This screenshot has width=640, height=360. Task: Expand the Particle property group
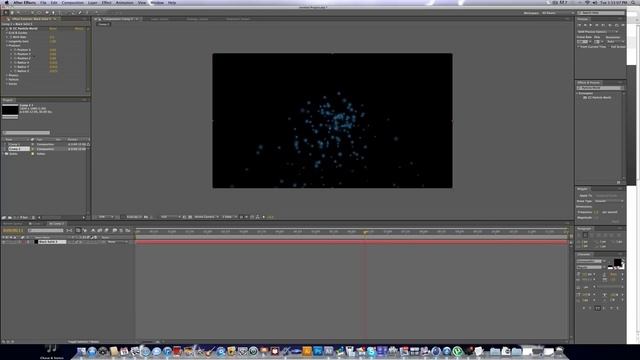click(x=7, y=80)
